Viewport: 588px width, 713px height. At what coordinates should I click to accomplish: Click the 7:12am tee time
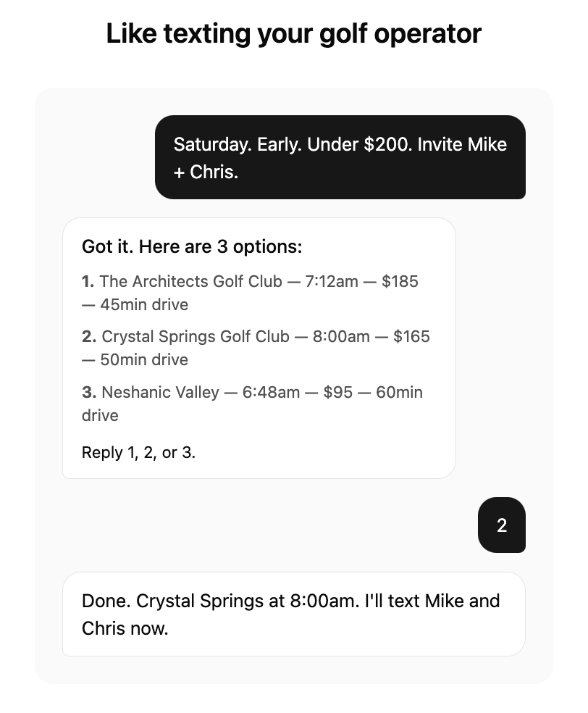pos(331,282)
